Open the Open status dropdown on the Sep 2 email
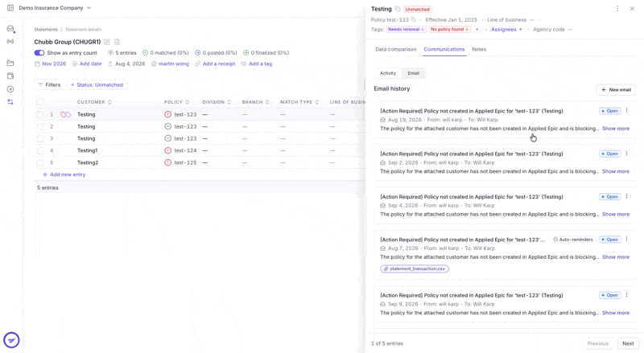Viewport: 644px width, 353px height. point(609,154)
